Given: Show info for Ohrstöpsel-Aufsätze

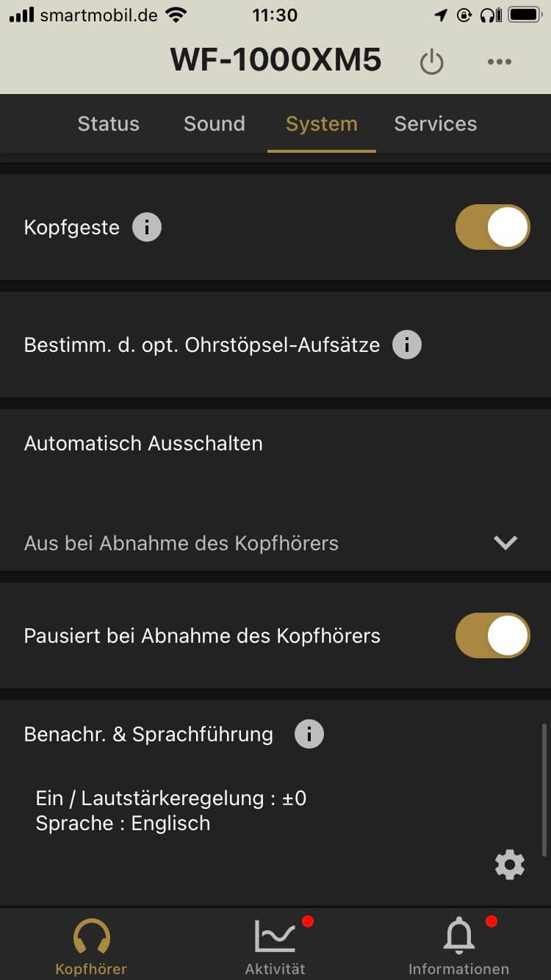Looking at the screenshot, I should (x=407, y=345).
